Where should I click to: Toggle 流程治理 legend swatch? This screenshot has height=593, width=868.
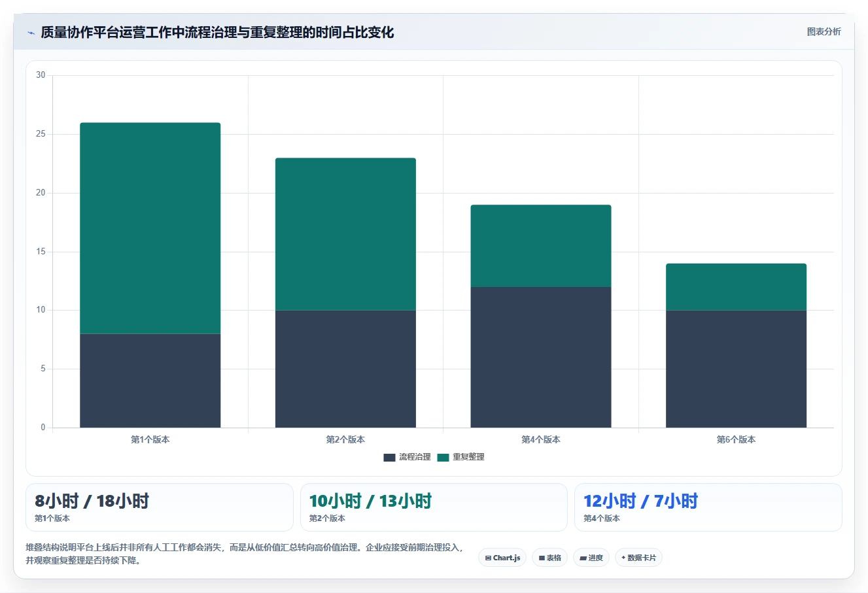coord(389,457)
